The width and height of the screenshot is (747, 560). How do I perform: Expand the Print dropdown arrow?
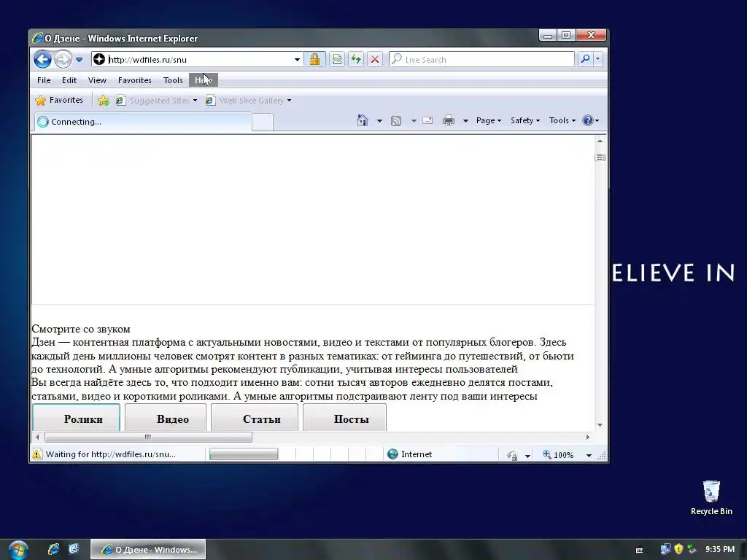click(x=465, y=121)
